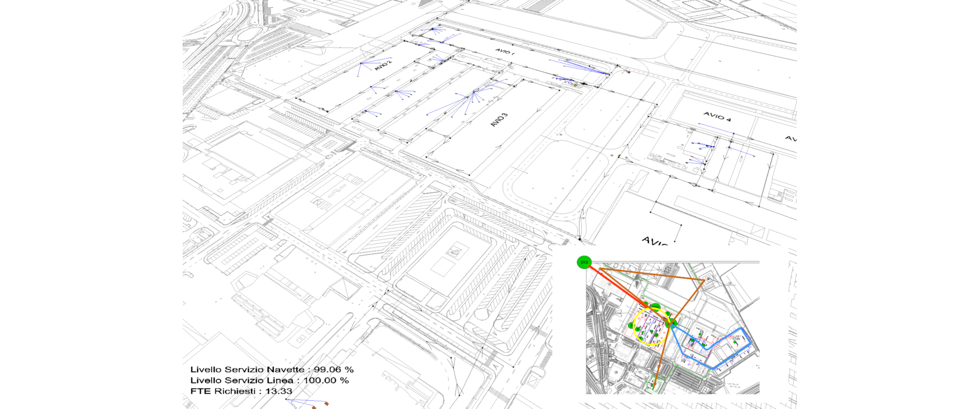The width and height of the screenshot is (980, 409).
Task: Click the long blue line fan right of AVIO 1
Action: pos(583,67)
